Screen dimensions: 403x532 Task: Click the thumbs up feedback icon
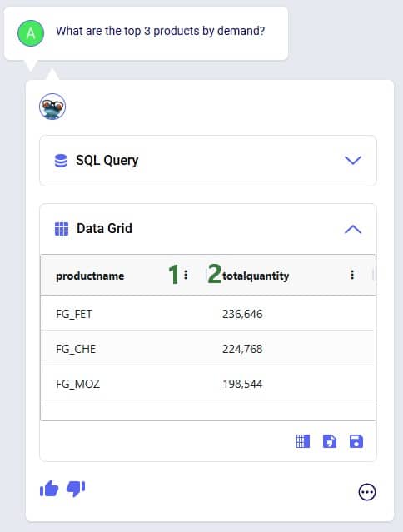pyautogui.click(x=49, y=489)
